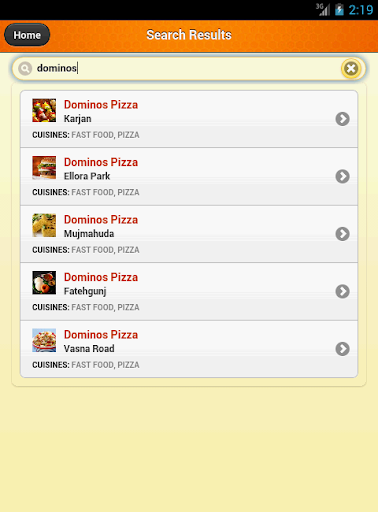Viewport: 378px width, 512px height.
Task: Open Dominos Pizza Vasna Road title
Action: pos(101,335)
